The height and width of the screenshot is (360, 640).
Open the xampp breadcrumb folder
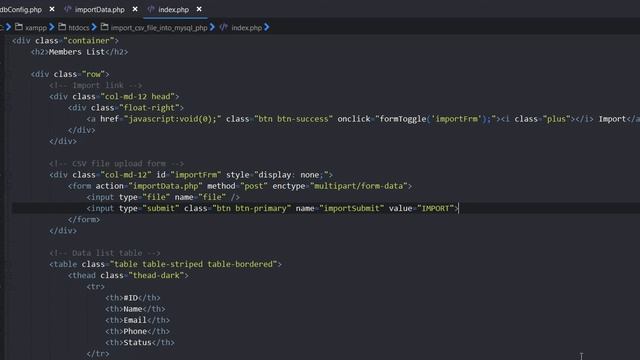coord(36,28)
